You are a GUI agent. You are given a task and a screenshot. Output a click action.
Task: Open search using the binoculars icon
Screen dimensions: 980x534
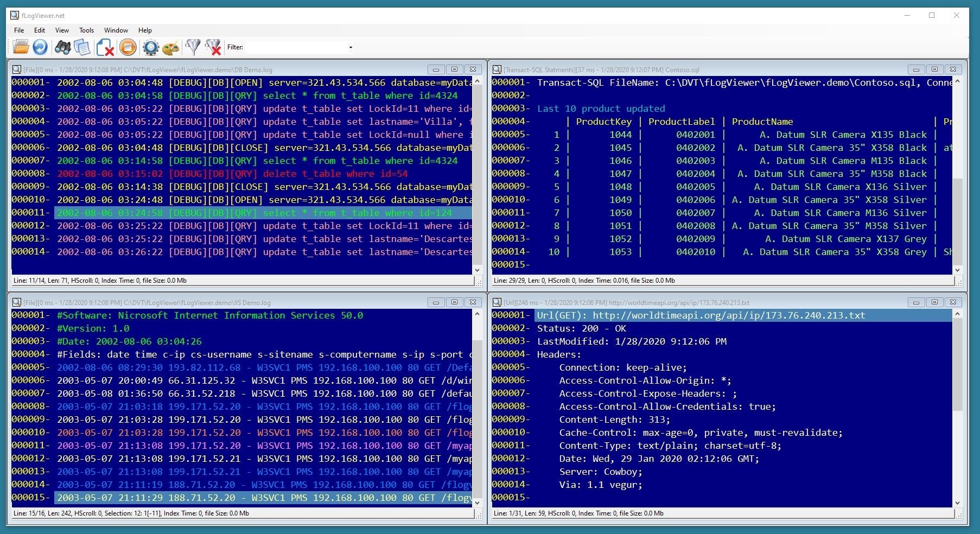click(x=62, y=48)
